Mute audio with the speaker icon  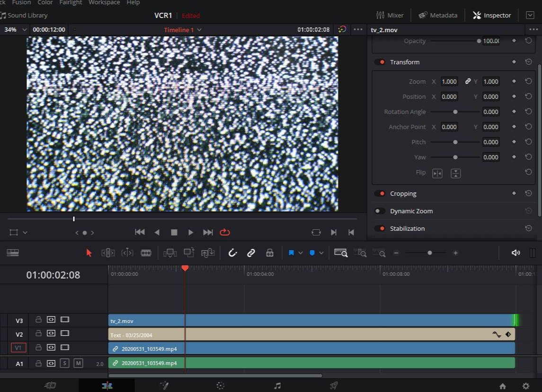pos(515,253)
